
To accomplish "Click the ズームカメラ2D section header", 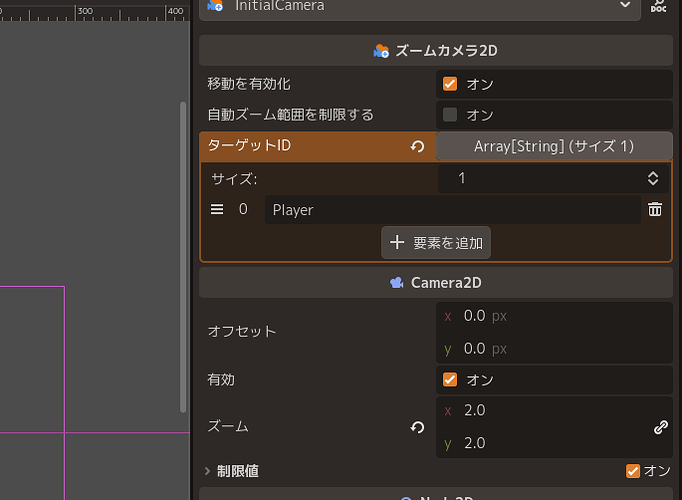I will click(x=435, y=51).
